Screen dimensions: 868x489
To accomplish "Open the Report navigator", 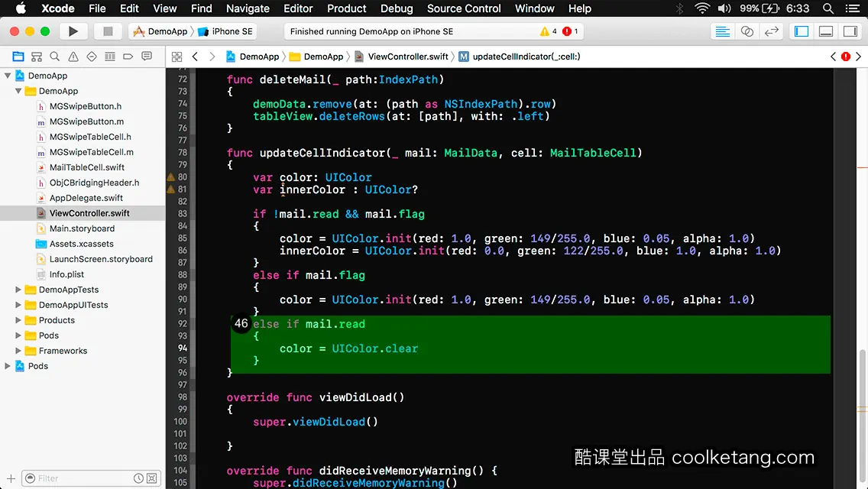I will tap(147, 57).
